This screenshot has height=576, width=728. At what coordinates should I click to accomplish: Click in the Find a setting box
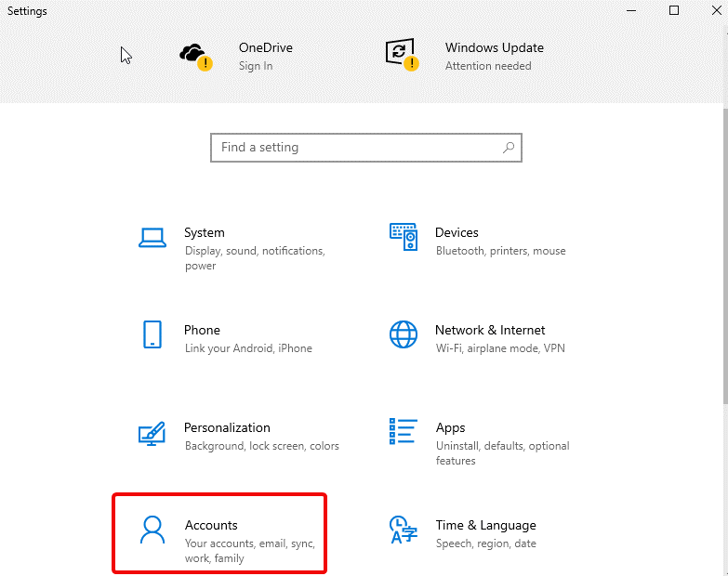366,148
